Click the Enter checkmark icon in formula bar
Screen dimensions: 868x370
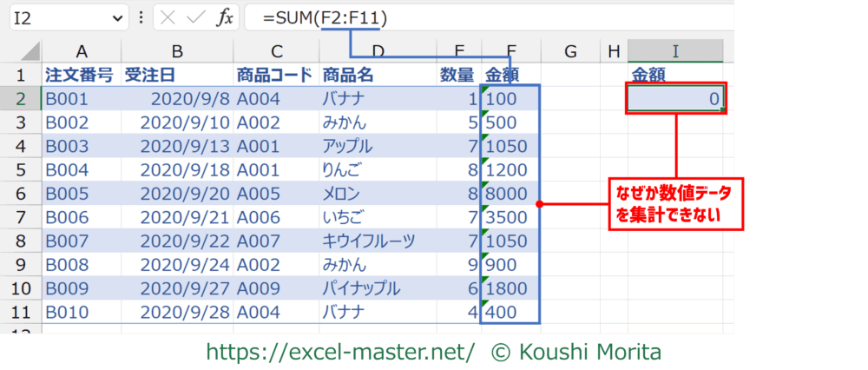coord(196,17)
